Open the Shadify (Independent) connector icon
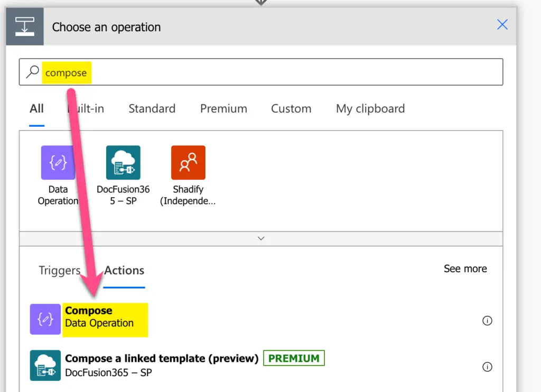Viewport: 541px width, 392px height. (x=188, y=162)
